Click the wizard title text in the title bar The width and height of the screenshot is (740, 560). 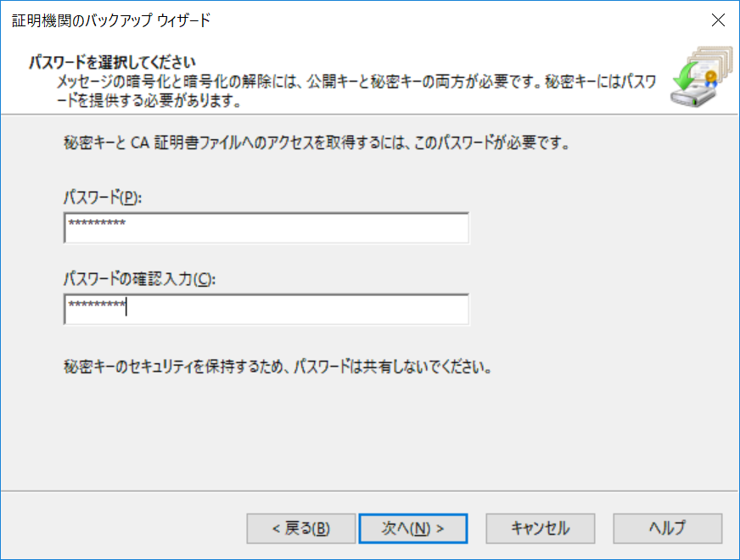111,20
